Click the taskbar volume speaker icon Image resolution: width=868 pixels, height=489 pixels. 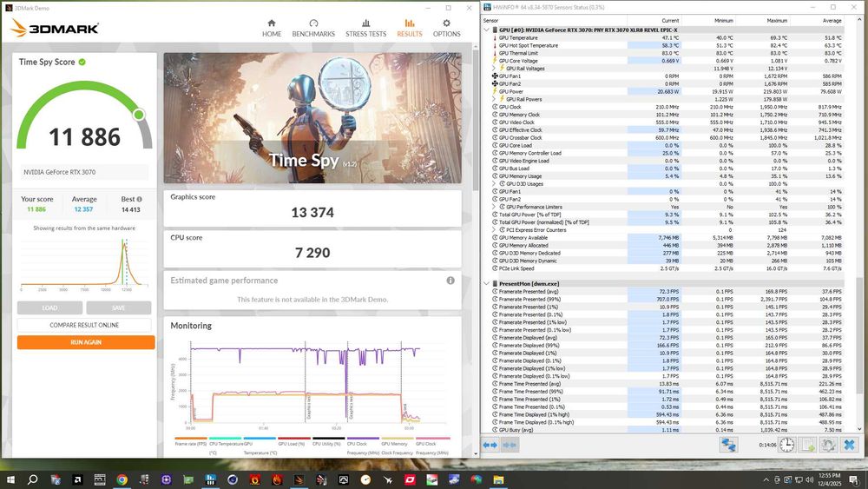[x=809, y=479]
